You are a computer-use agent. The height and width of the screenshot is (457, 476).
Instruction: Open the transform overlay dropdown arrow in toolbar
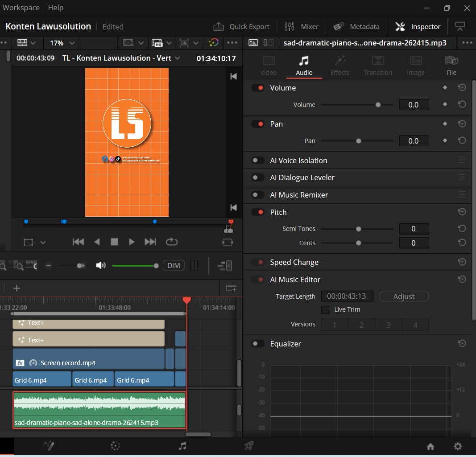(x=196, y=43)
